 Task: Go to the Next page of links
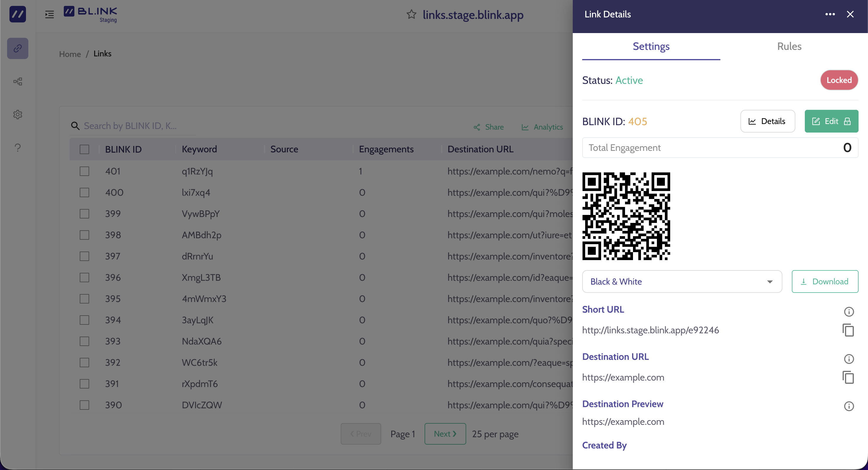click(x=445, y=434)
